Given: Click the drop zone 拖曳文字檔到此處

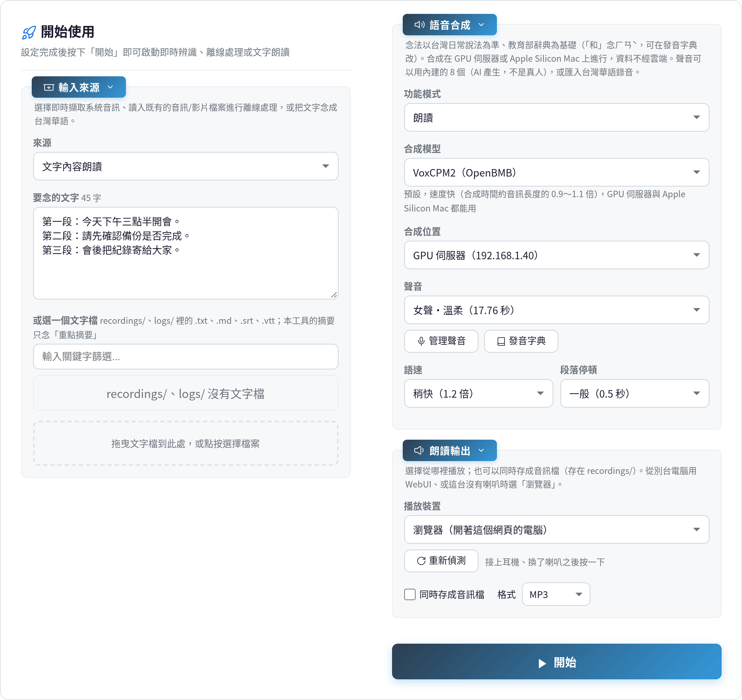Looking at the screenshot, I should 185,443.
